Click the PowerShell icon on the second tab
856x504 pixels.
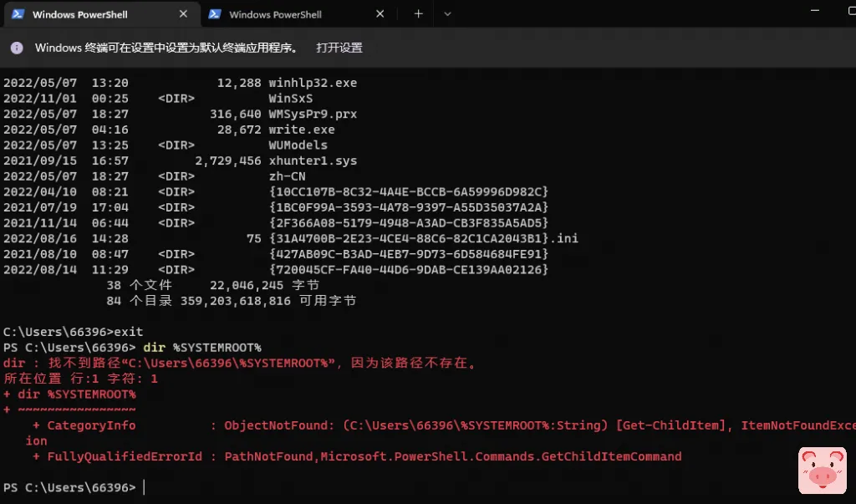[215, 14]
